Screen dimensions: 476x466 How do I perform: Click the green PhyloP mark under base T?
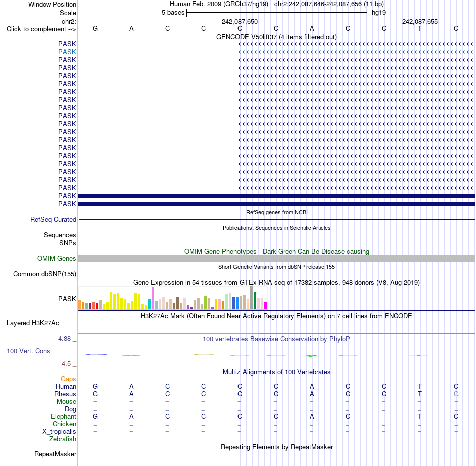(419, 356)
